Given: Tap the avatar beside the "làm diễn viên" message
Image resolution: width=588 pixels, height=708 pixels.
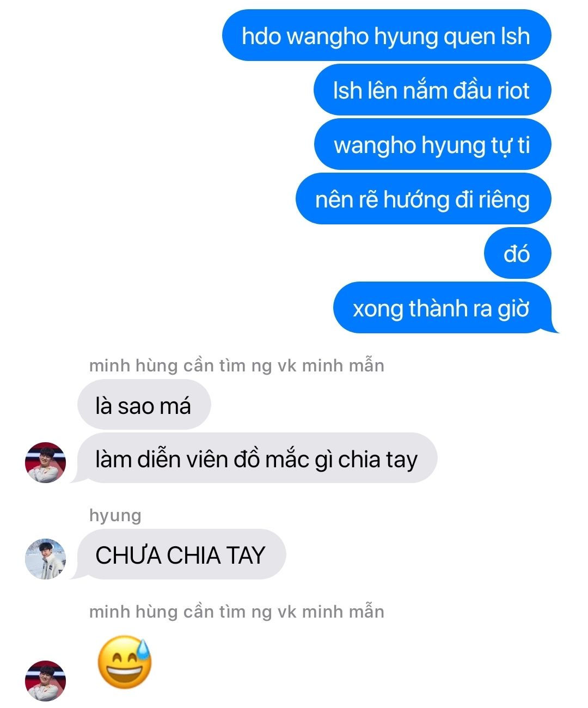Looking at the screenshot, I should point(46,462).
